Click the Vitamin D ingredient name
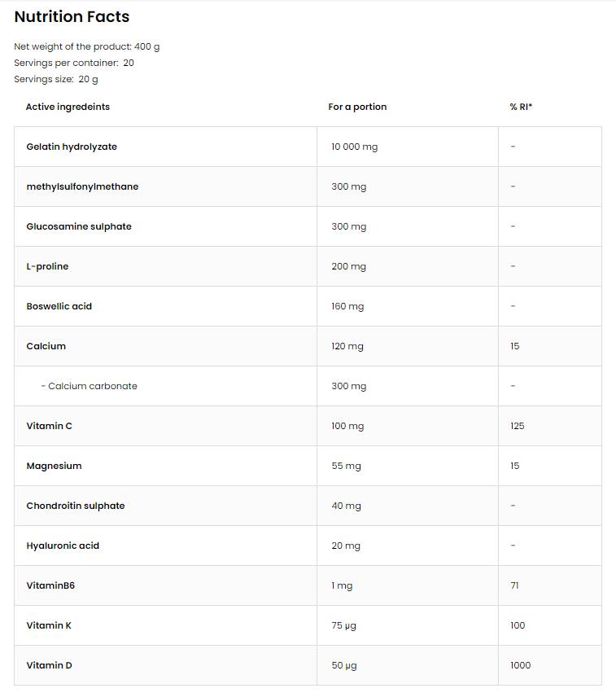 click(49, 665)
